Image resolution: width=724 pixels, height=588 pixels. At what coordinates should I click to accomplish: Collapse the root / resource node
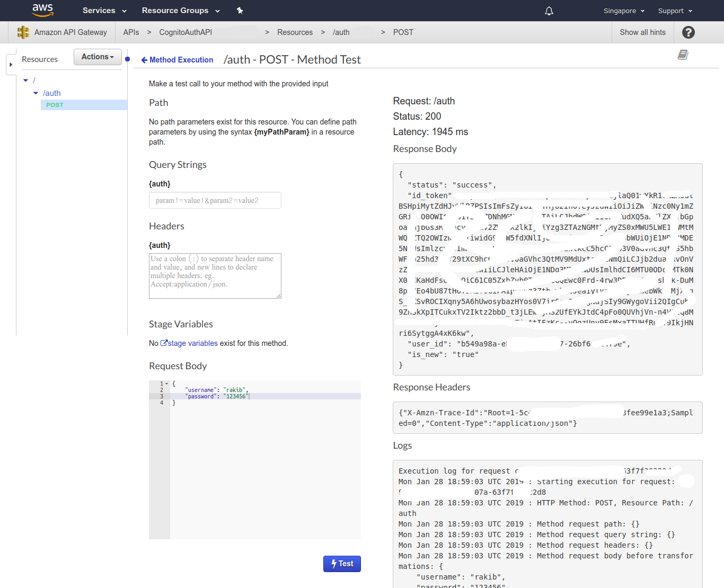[x=25, y=81]
